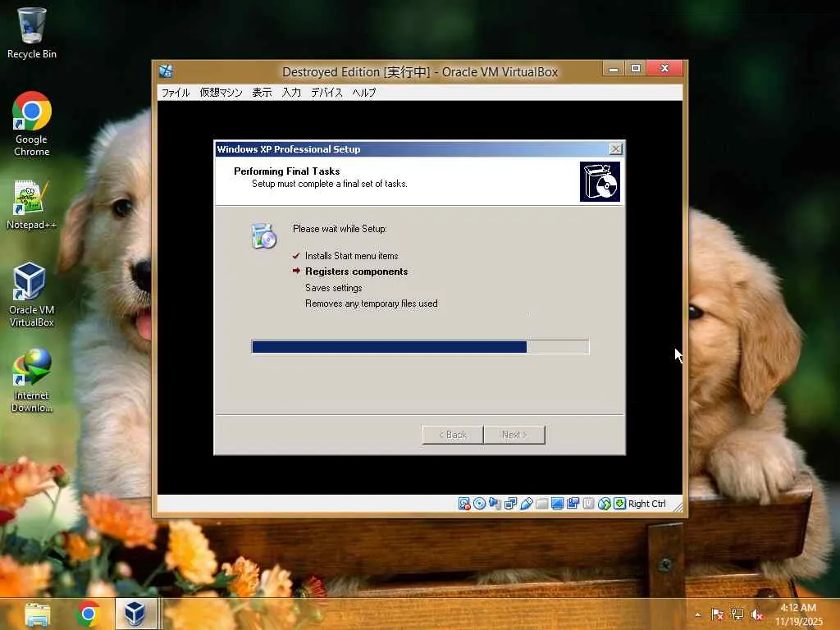The image size is (840, 630).
Task: Click the setup progress bar
Action: coord(420,347)
